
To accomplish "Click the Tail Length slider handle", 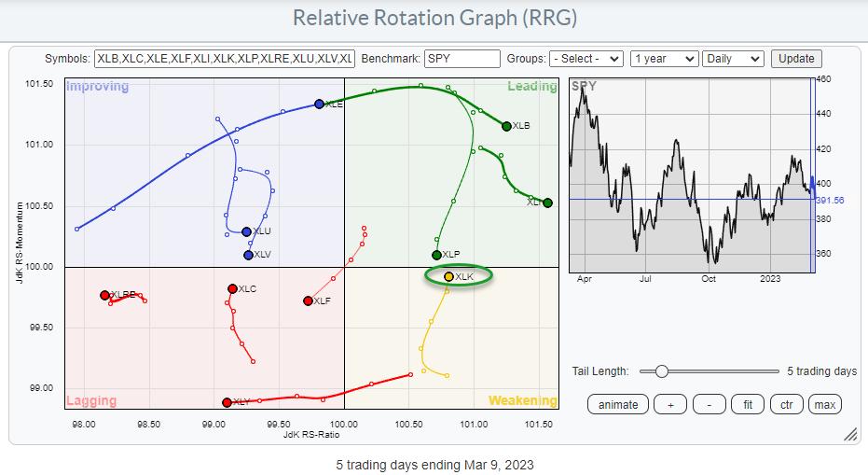I will coord(661,371).
